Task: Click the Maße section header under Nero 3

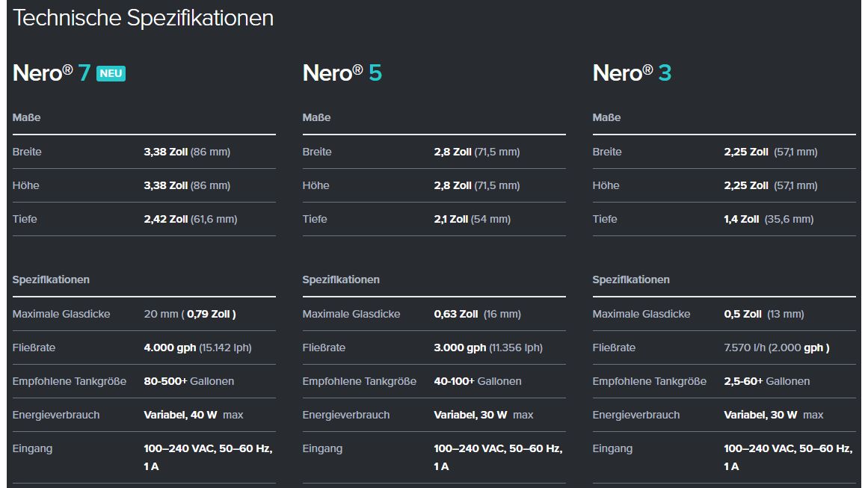Action: 606,117
